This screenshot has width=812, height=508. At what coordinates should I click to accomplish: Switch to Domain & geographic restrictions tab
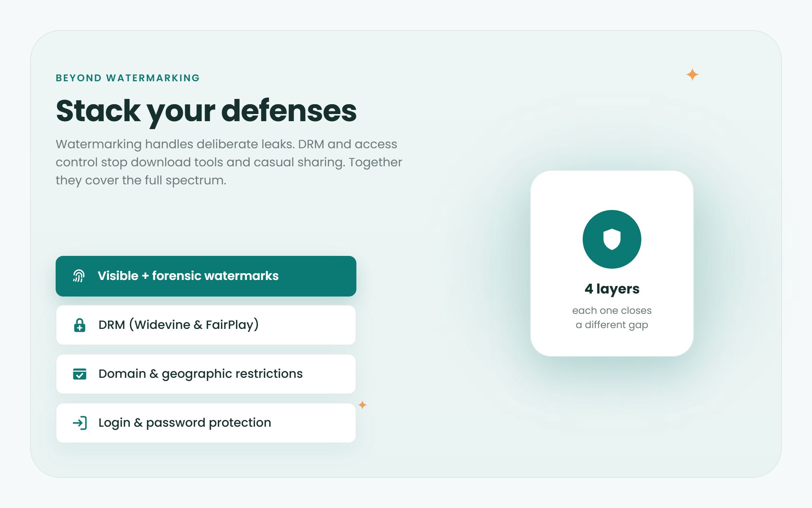click(206, 374)
